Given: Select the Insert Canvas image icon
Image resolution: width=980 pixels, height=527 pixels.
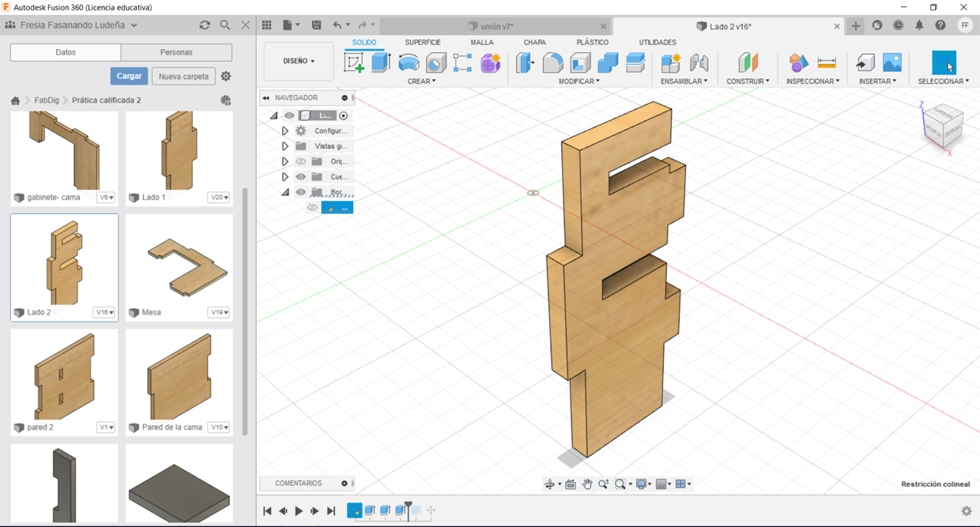Looking at the screenshot, I should tap(892, 62).
